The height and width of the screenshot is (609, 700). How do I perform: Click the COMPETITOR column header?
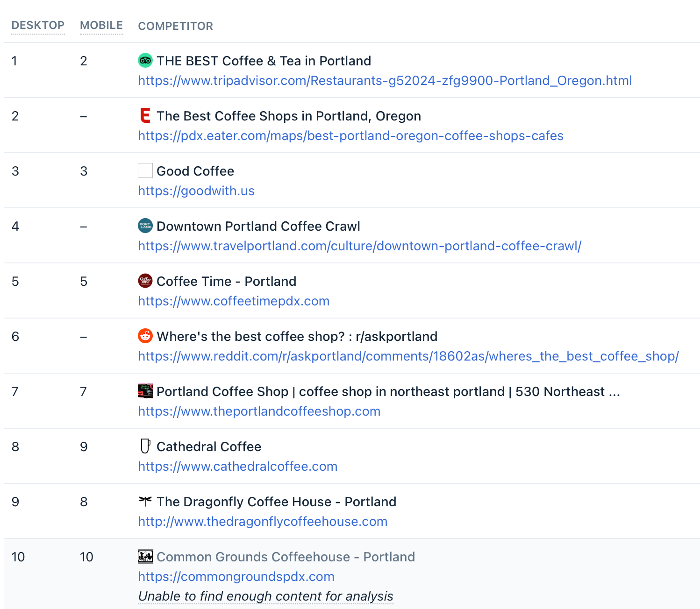click(175, 26)
